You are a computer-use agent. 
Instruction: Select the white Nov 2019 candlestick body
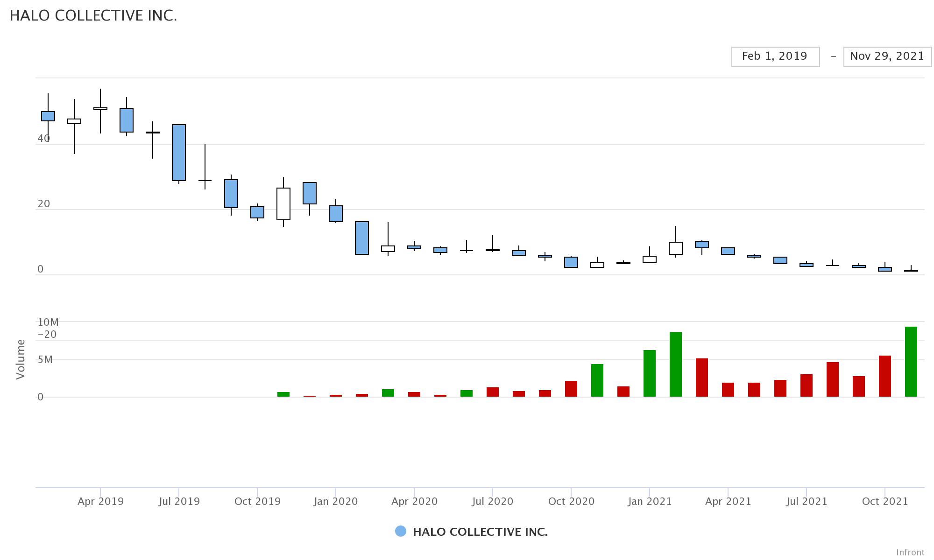tap(283, 204)
